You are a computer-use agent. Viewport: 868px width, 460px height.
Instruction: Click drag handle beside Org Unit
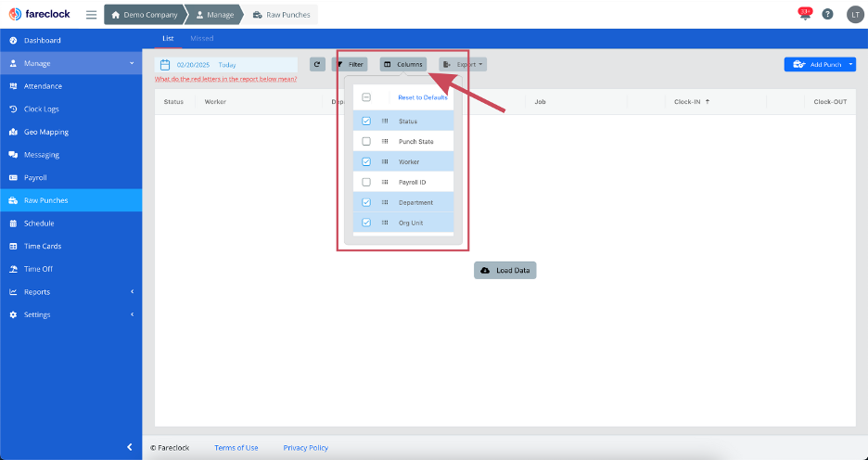(385, 223)
